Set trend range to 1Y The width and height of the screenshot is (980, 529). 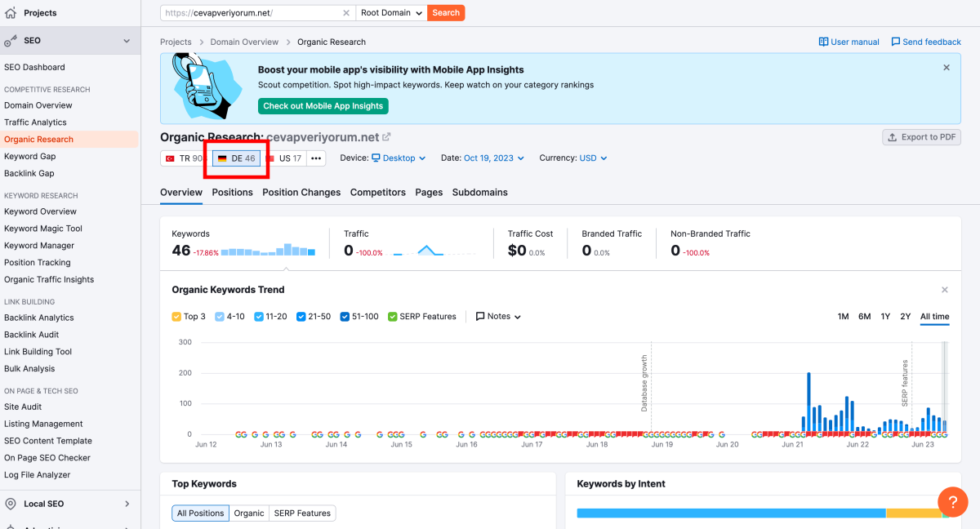click(885, 317)
